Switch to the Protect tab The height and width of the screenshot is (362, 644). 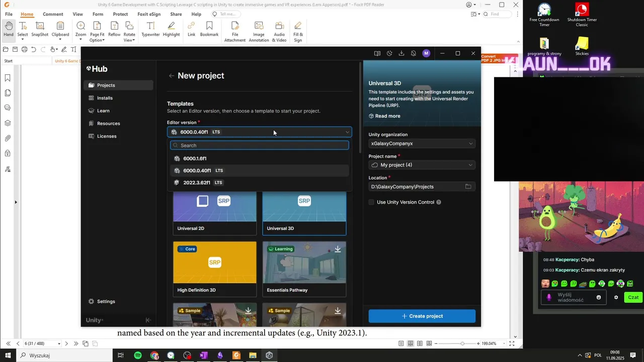(120, 14)
